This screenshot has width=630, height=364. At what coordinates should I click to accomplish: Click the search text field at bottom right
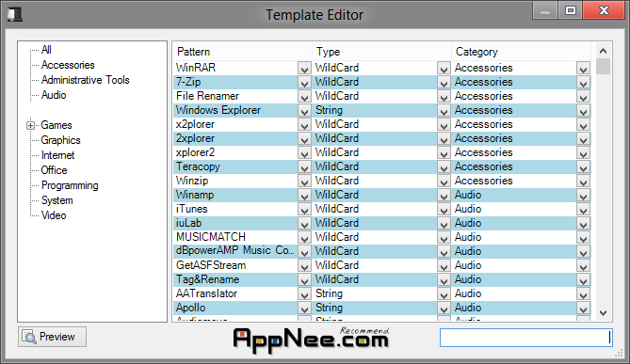[x=525, y=338]
